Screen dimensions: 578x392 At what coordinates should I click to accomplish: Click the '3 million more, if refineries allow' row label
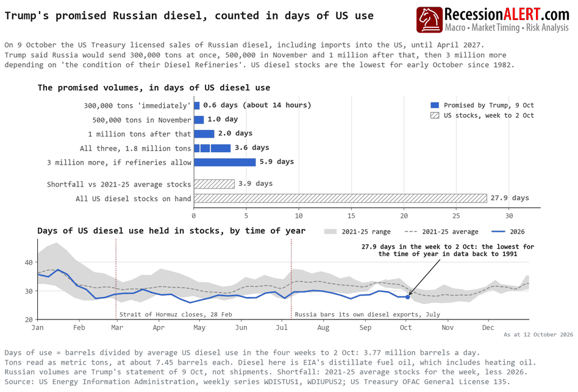click(x=119, y=163)
